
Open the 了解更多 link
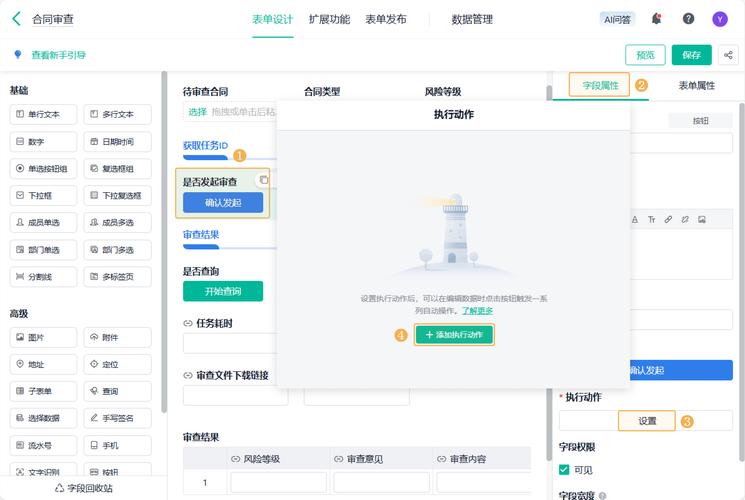477,311
